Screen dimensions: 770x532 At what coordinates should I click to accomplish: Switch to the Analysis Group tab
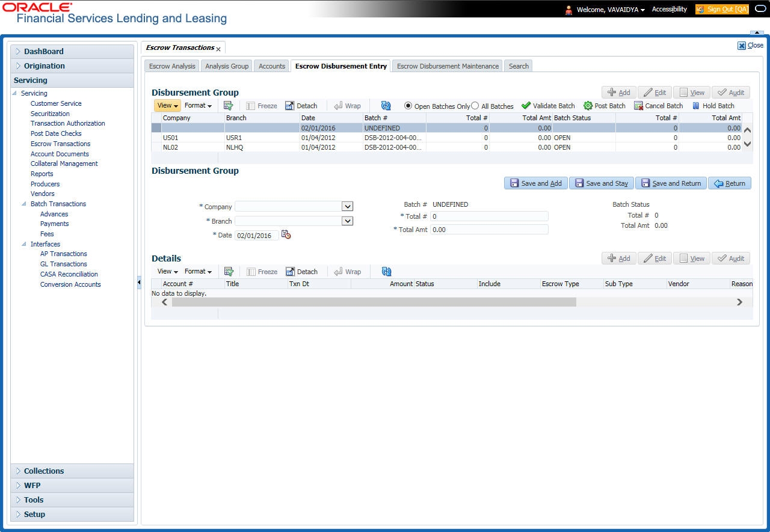(x=227, y=66)
